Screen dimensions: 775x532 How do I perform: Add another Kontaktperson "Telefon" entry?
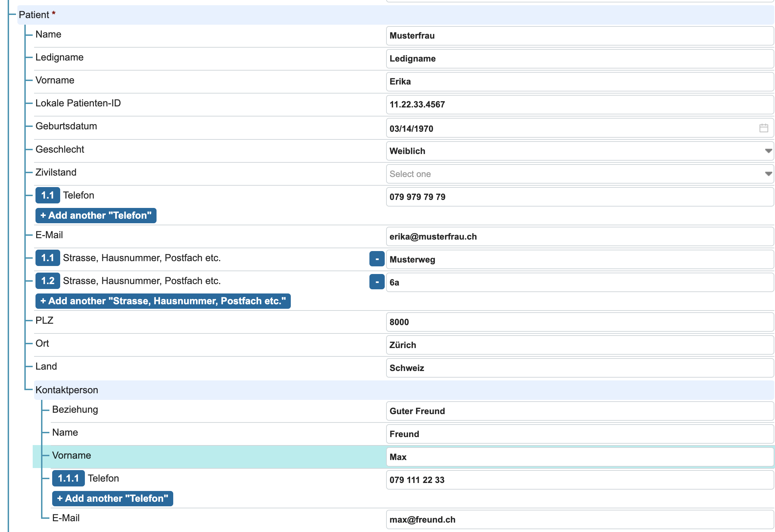112,499
